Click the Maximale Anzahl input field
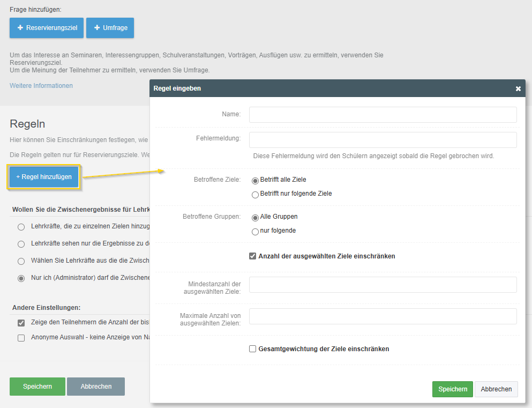The height and width of the screenshot is (408, 532). click(x=383, y=316)
